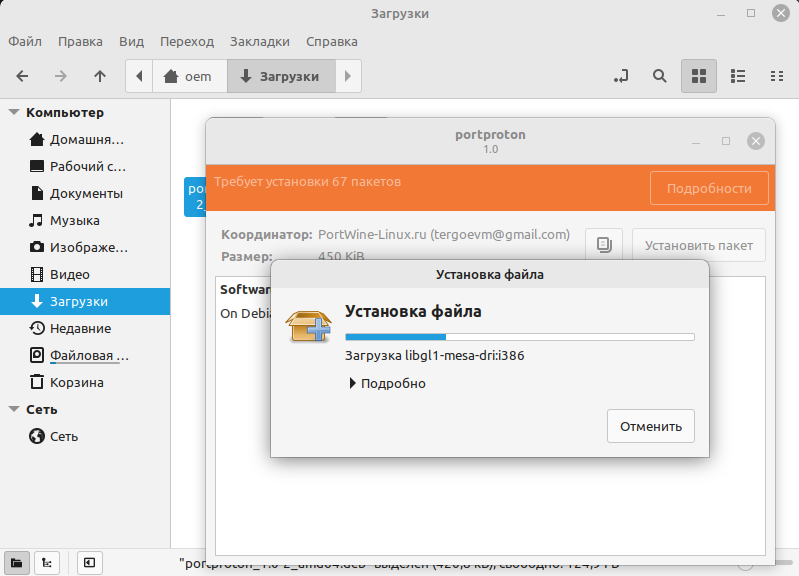The image size is (799, 576).
Task: Open file search magnifier icon
Action: [x=660, y=76]
